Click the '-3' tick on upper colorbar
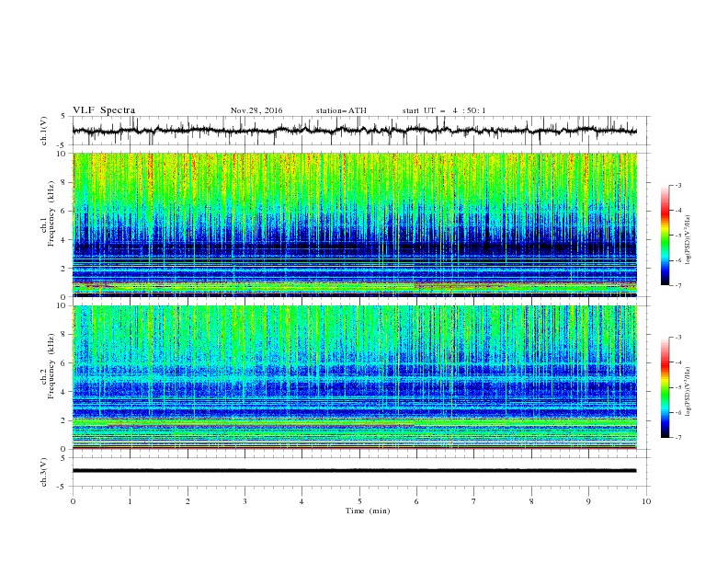 (x=677, y=185)
